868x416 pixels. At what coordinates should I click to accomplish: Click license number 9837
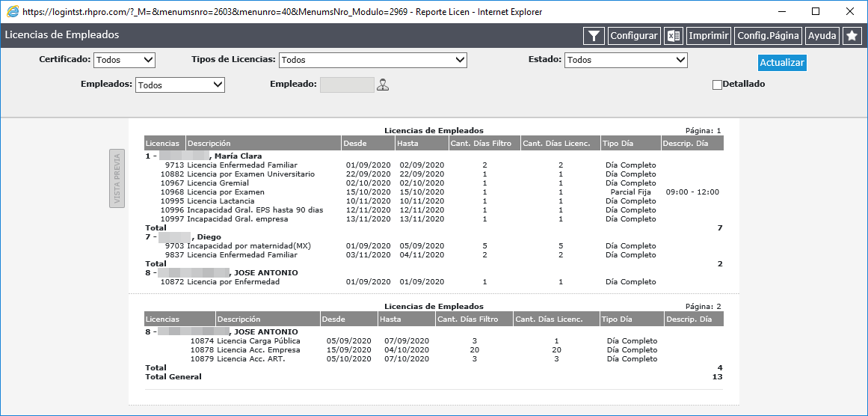(x=175, y=255)
